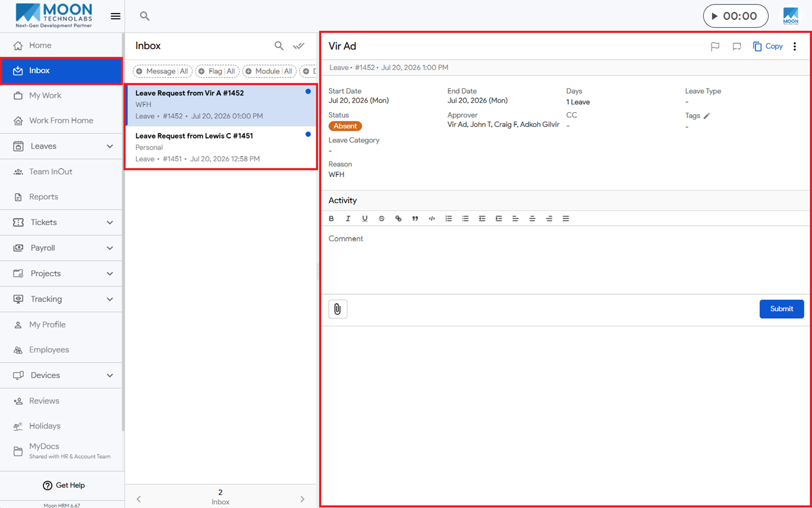Open Work From Home page
Screen dimensions: 812x508
[x=61, y=120]
